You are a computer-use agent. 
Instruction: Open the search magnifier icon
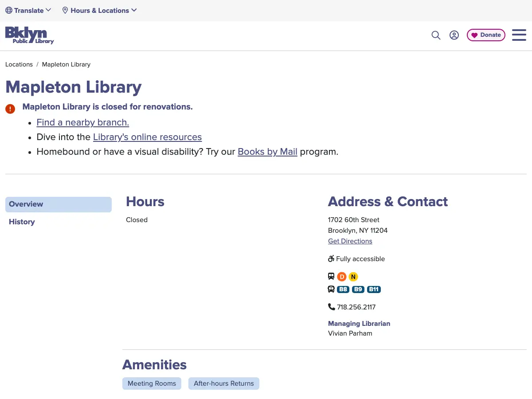pyautogui.click(x=436, y=35)
